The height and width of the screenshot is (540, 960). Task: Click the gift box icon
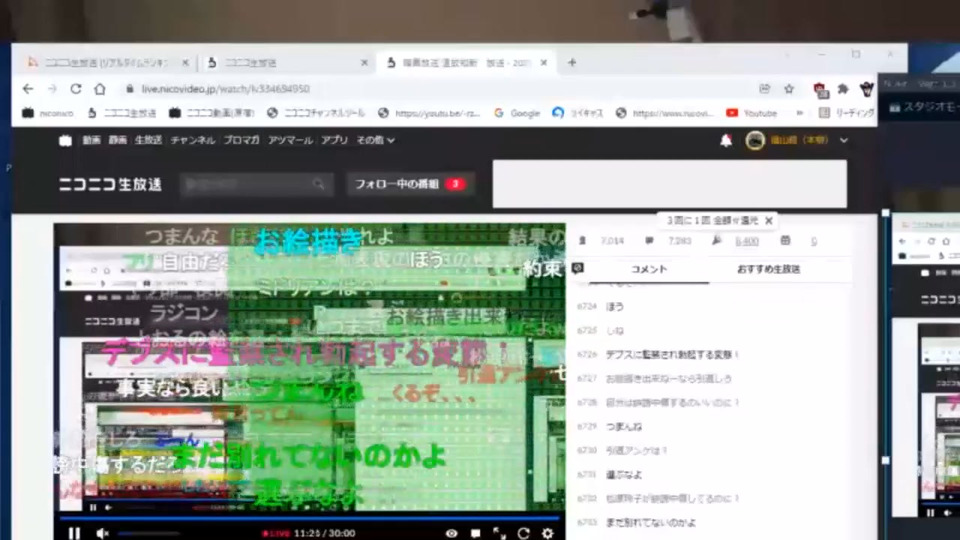(x=786, y=241)
